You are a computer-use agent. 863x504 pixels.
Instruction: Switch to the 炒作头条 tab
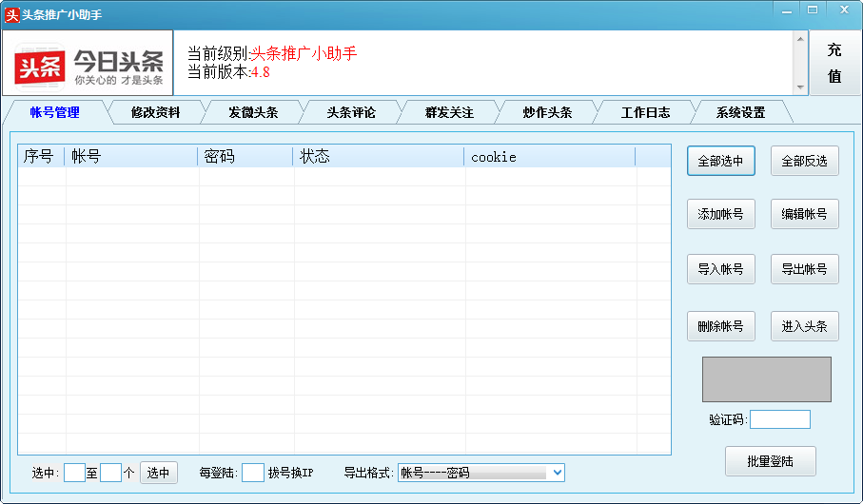point(547,112)
